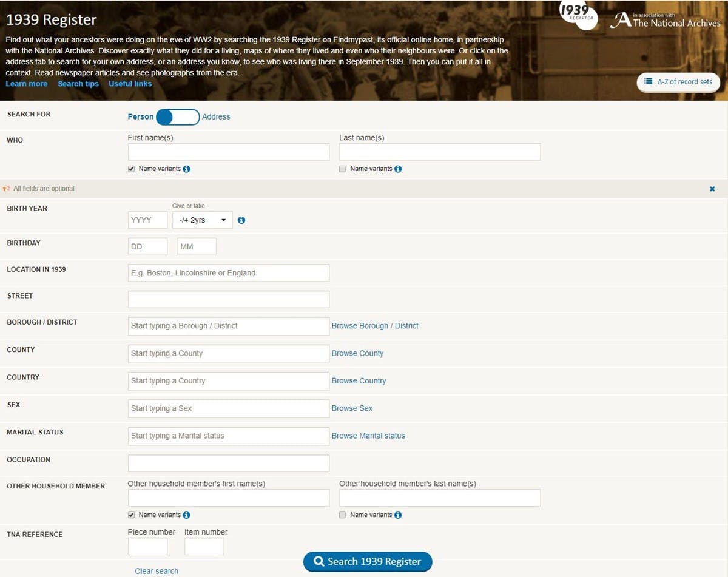
Task: Click Clear search link
Action: click(x=157, y=571)
